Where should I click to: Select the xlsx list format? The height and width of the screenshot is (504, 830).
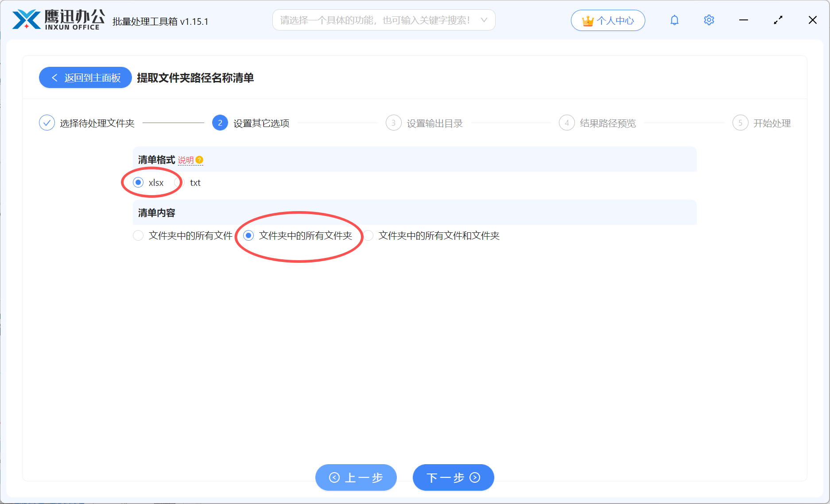pos(148,182)
